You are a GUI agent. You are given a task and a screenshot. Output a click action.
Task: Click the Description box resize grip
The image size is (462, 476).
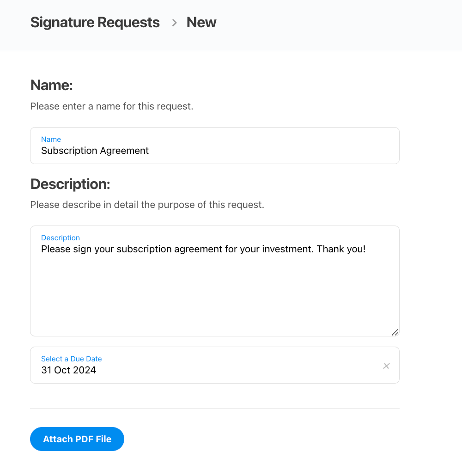point(395,332)
